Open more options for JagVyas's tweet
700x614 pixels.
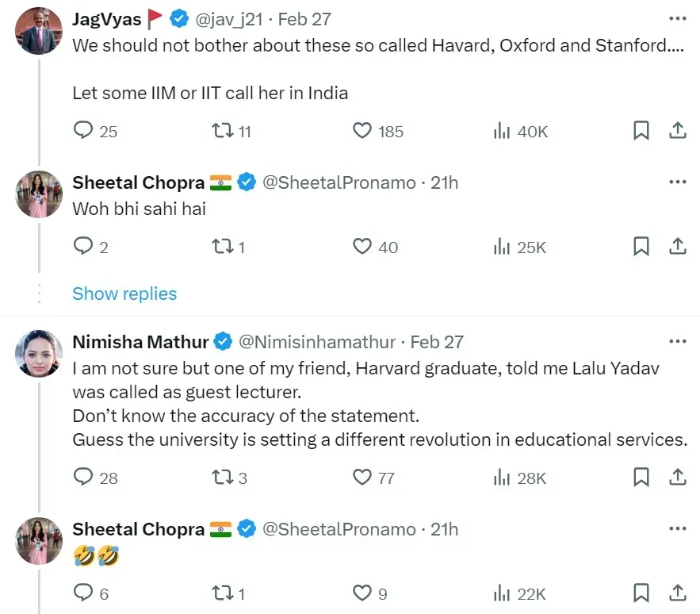pyautogui.click(x=677, y=19)
